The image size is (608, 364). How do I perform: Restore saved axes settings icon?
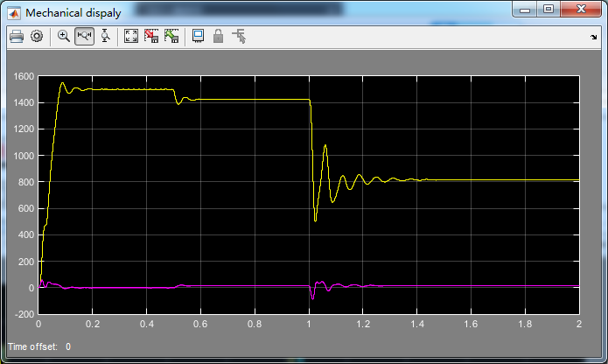click(171, 37)
